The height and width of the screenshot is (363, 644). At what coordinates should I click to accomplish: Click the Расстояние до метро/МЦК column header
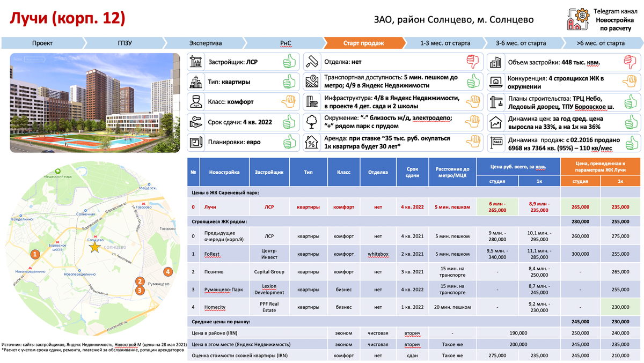click(452, 172)
